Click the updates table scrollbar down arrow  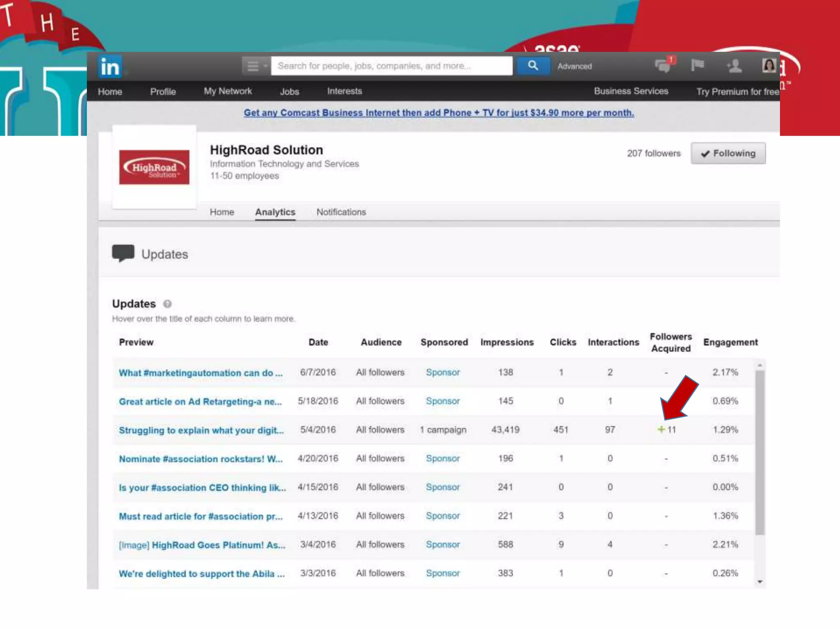click(760, 582)
